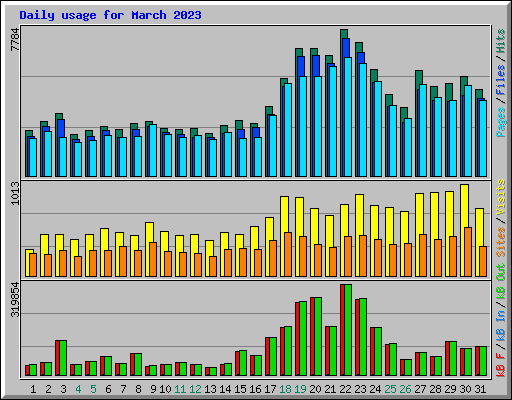Image resolution: width=512 pixels, height=400 pixels.
Task: Select day label "30" on the x-axis
Action: coord(465,389)
